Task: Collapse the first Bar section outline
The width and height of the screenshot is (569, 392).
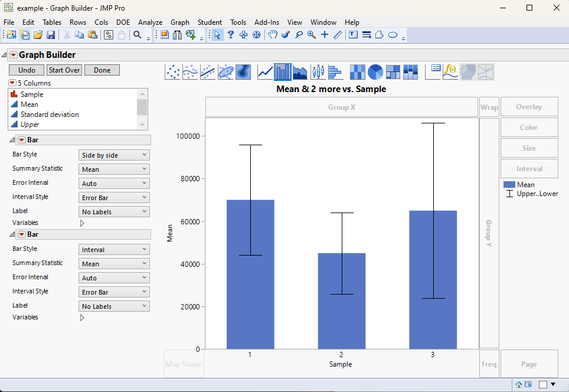Action: 12,140
